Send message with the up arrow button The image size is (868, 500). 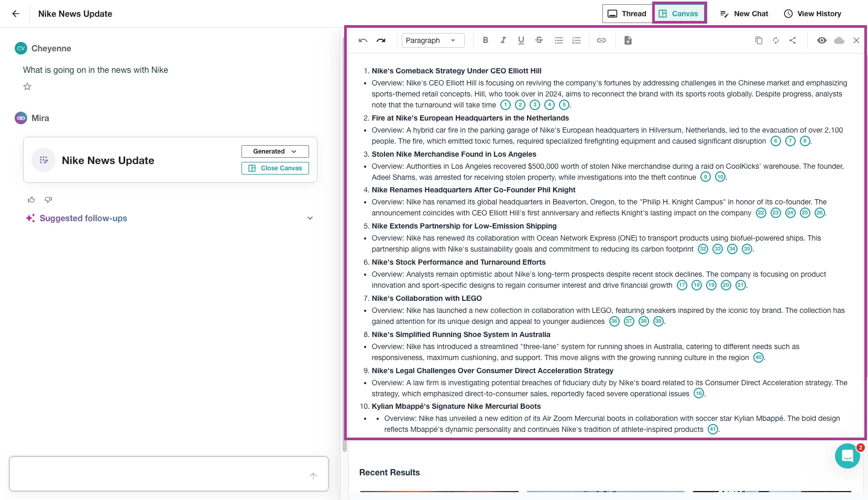pos(313,476)
